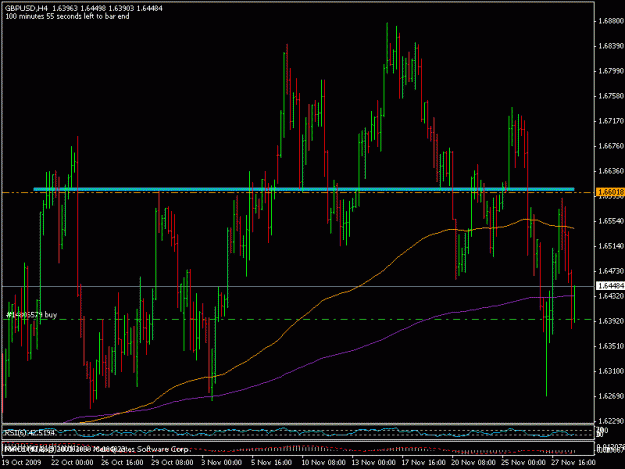
Task: Click the '25 Nov 00:00' time axis label
Action: (523, 463)
